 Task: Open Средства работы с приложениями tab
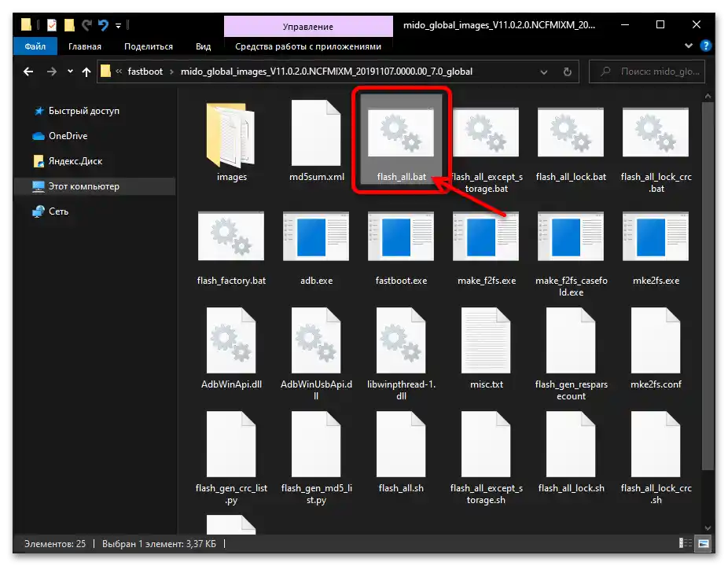click(x=308, y=46)
